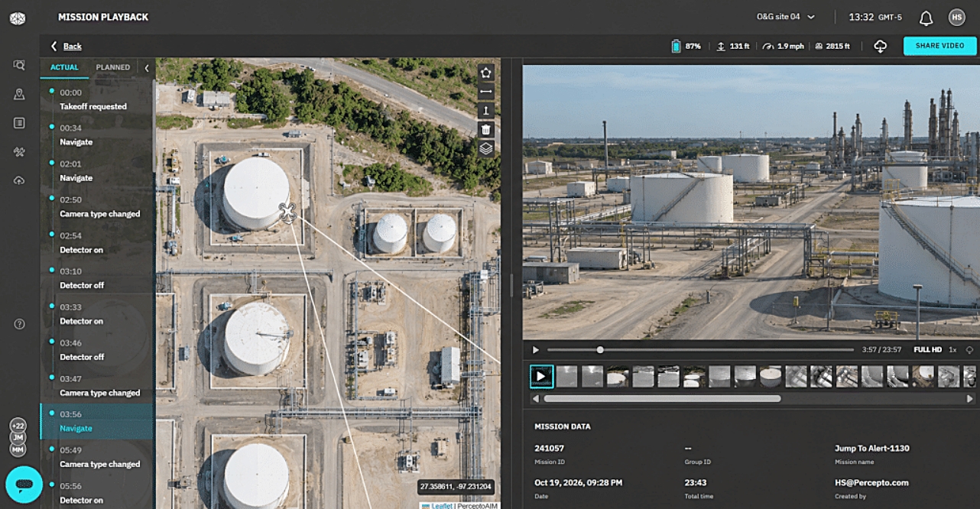980x509 pixels.
Task: Select the 05:49 Camera type changed event
Action: (x=98, y=457)
